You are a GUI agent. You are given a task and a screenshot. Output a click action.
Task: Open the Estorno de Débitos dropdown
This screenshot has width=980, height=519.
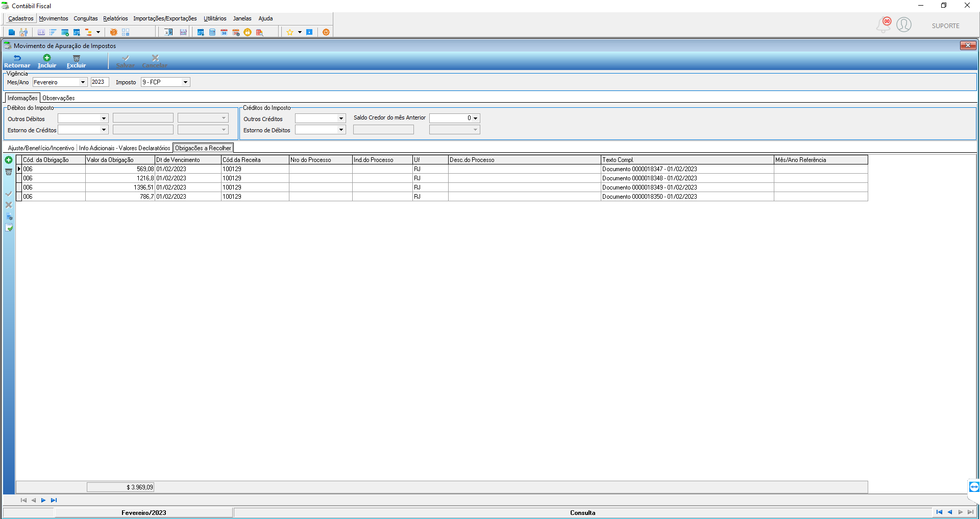[x=341, y=130]
